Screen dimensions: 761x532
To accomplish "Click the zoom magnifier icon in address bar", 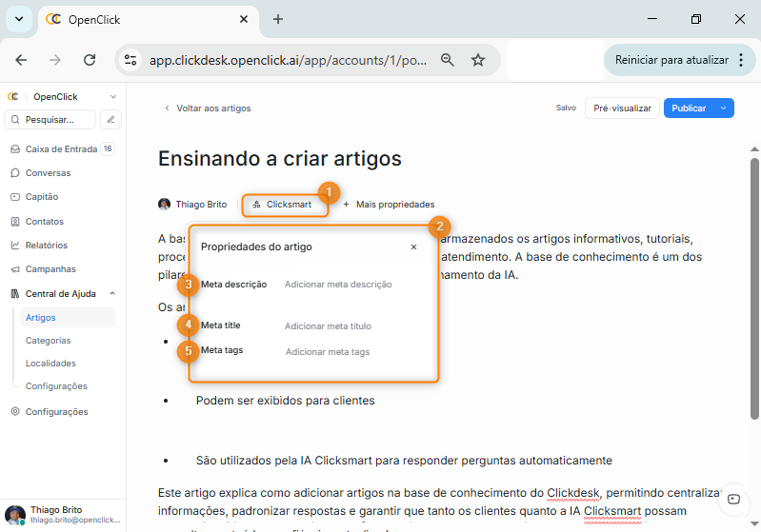I will coord(447,60).
